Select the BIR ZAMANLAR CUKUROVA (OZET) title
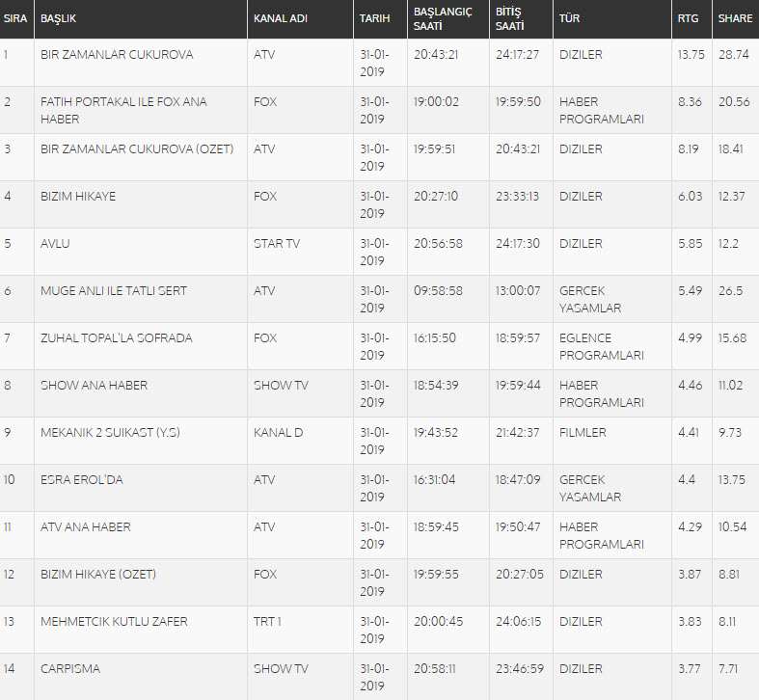 (x=130, y=149)
